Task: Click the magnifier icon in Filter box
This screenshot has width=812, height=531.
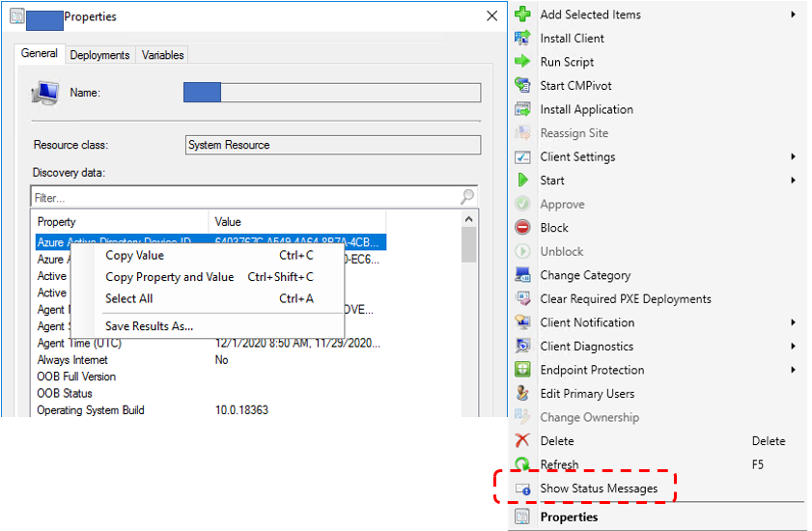Action: pyautogui.click(x=467, y=196)
